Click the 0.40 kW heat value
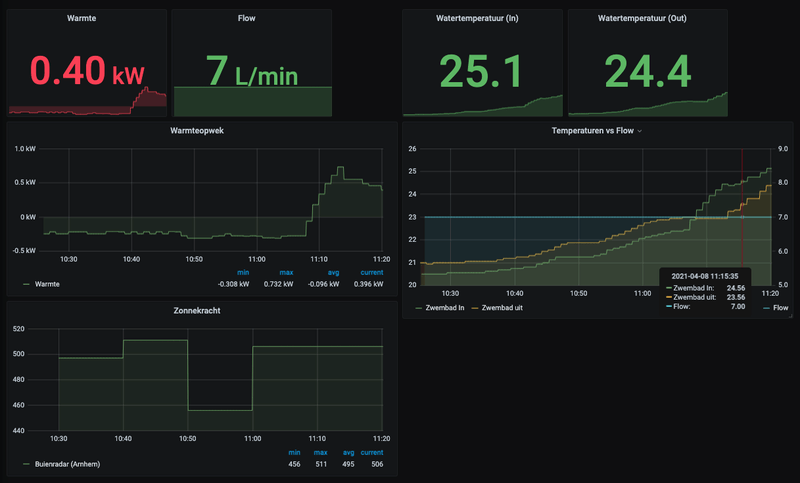Image resolution: width=800 pixels, height=483 pixels. tap(87, 70)
